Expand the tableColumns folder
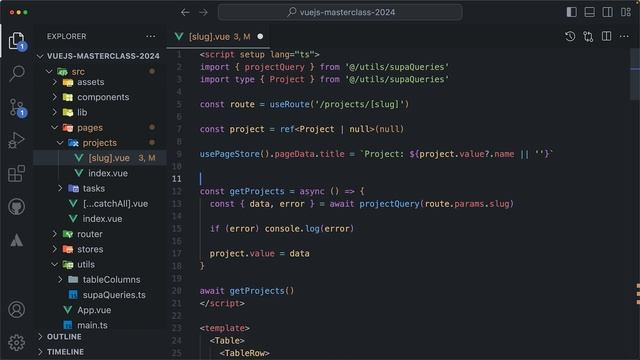This screenshot has width=640, height=360. point(60,280)
